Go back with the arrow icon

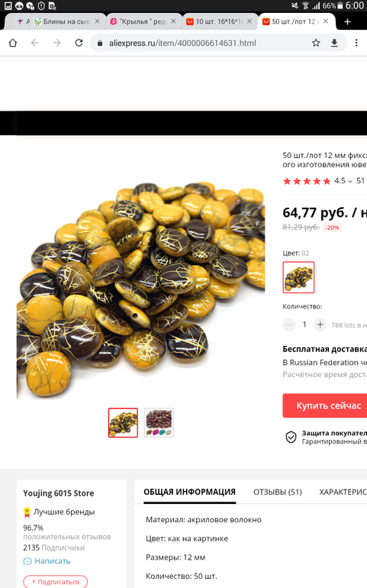click(x=35, y=43)
